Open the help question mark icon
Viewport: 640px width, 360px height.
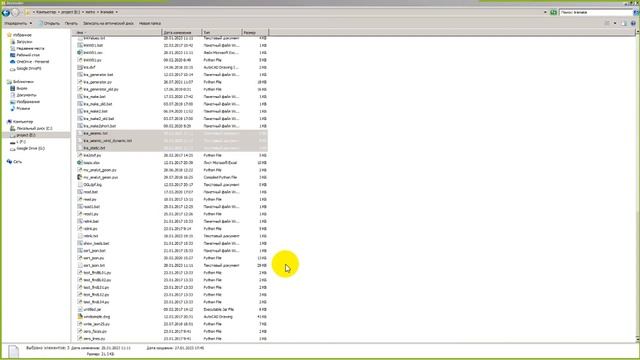tap(633, 23)
